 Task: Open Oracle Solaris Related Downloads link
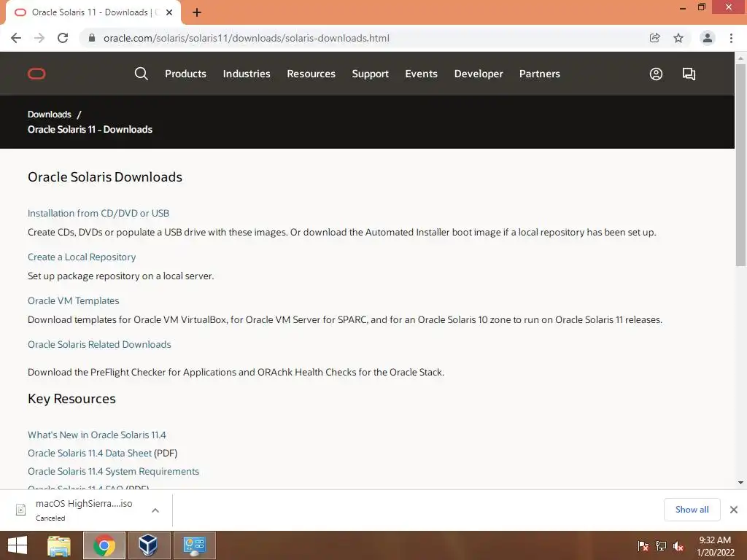coord(99,344)
